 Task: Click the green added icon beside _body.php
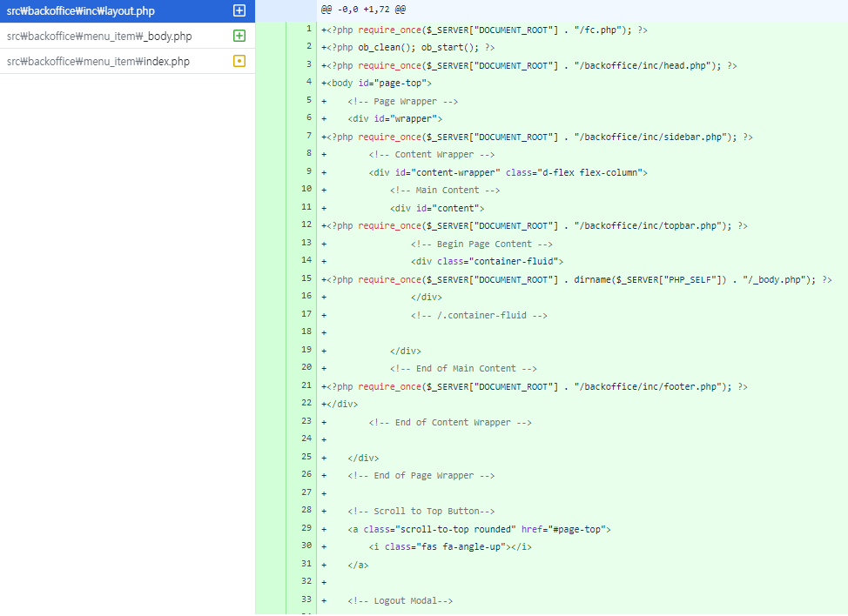(239, 36)
